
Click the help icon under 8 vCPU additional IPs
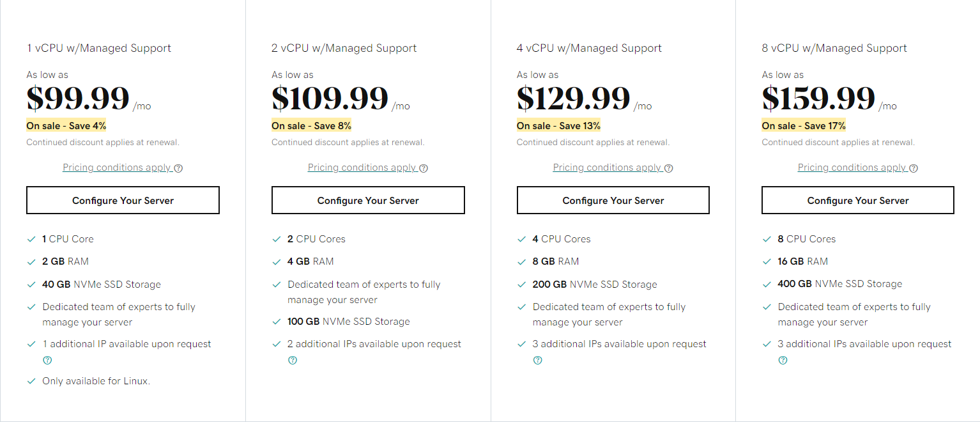(783, 360)
